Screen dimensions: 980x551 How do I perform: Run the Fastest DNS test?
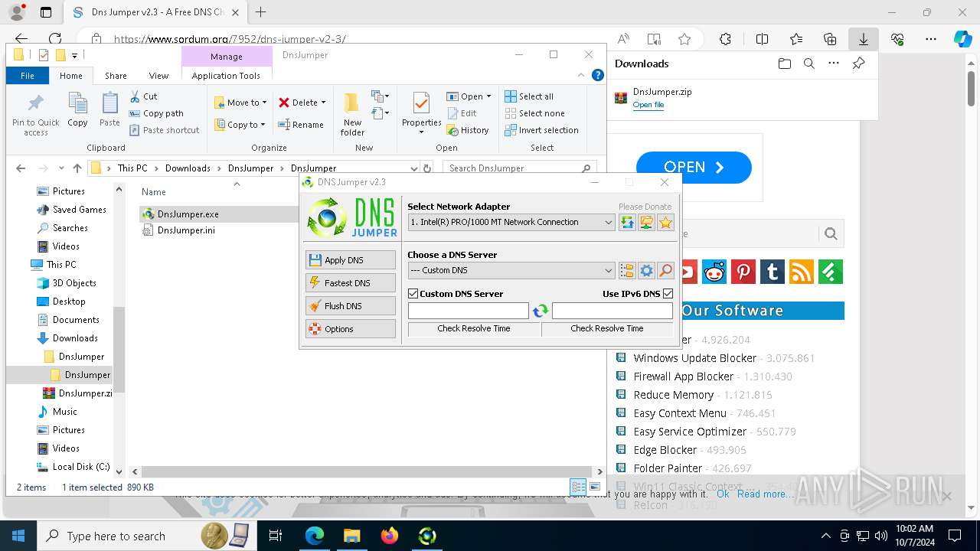(x=350, y=283)
